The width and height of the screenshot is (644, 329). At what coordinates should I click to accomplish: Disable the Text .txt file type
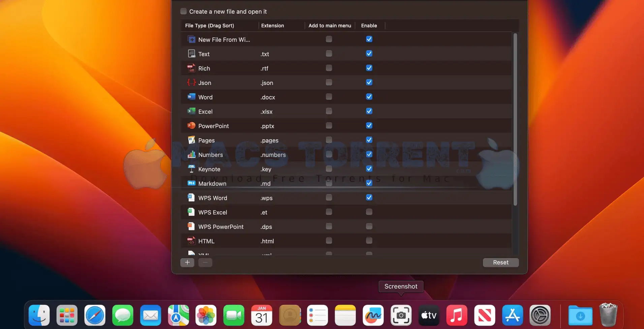click(x=369, y=54)
